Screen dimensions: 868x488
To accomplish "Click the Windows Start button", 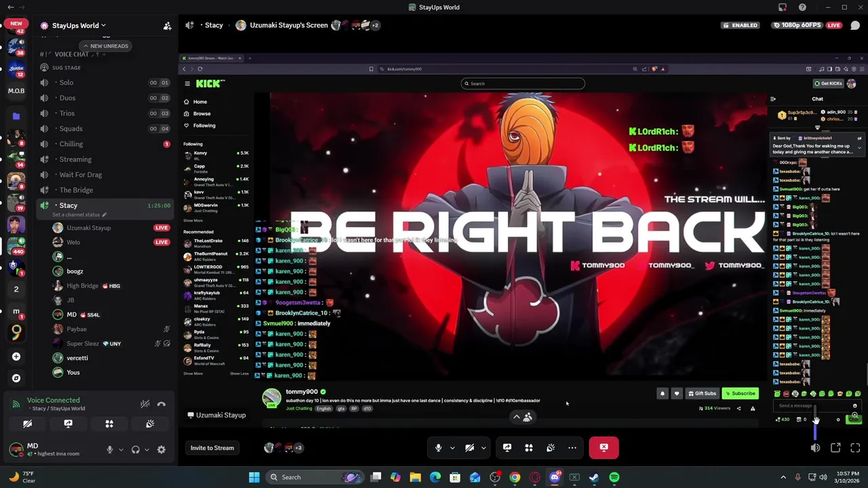I will (x=254, y=477).
